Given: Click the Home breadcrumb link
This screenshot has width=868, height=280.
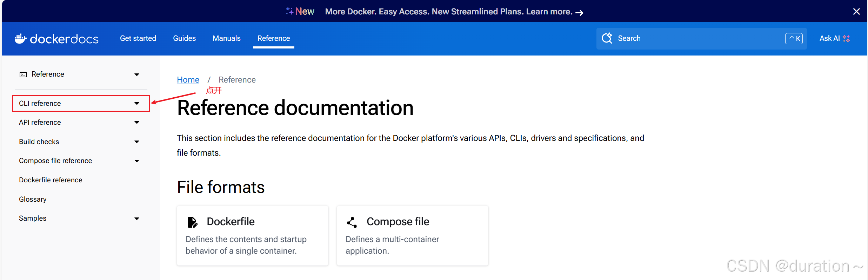Looking at the screenshot, I should point(188,80).
